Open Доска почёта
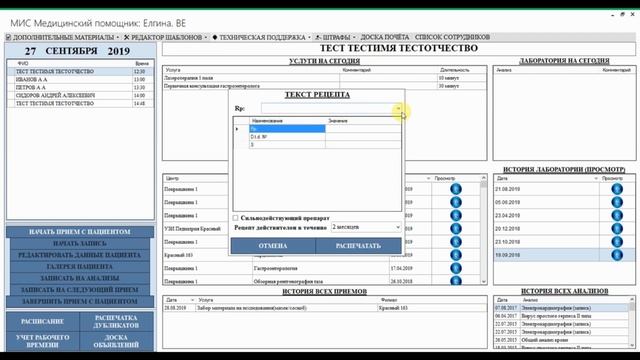640x360 pixels. [x=384, y=37]
